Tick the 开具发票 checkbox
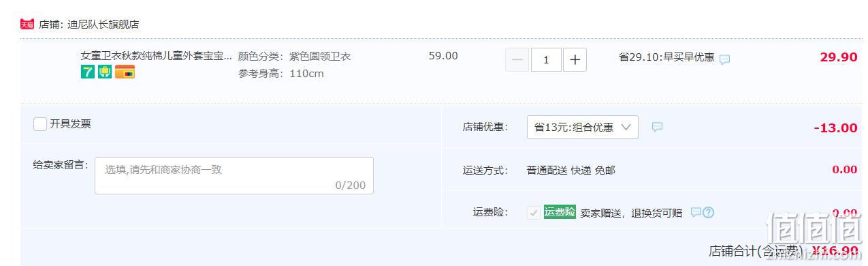Viewport: 868px width, 266px height. [40, 124]
